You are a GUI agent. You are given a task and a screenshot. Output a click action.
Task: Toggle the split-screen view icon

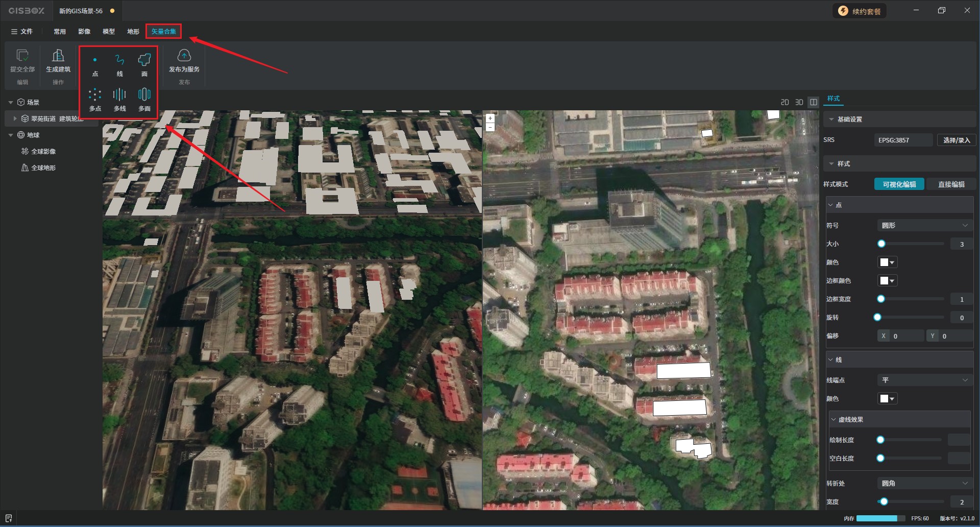pos(814,102)
